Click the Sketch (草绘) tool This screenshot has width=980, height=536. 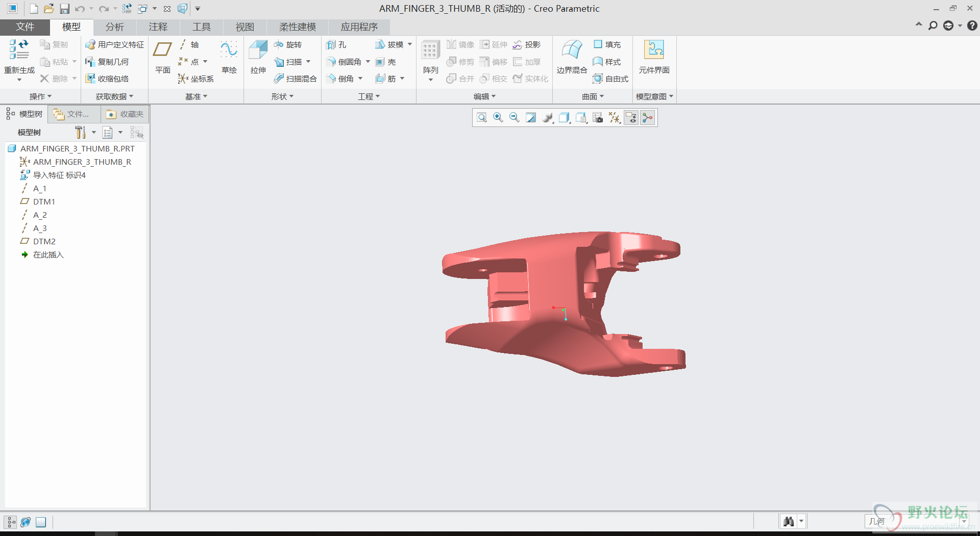(229, 57)
